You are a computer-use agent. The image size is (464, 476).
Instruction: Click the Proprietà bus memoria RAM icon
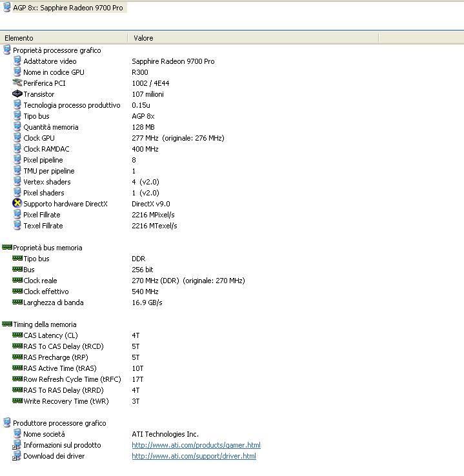click(x=7, y=247)
